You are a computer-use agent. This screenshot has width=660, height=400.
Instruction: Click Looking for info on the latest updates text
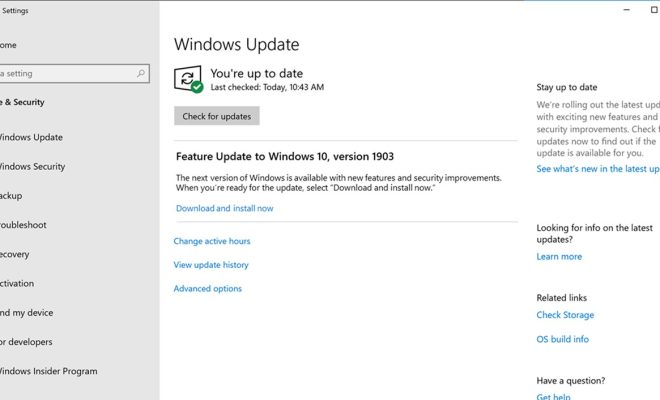[x=594, y=234]
